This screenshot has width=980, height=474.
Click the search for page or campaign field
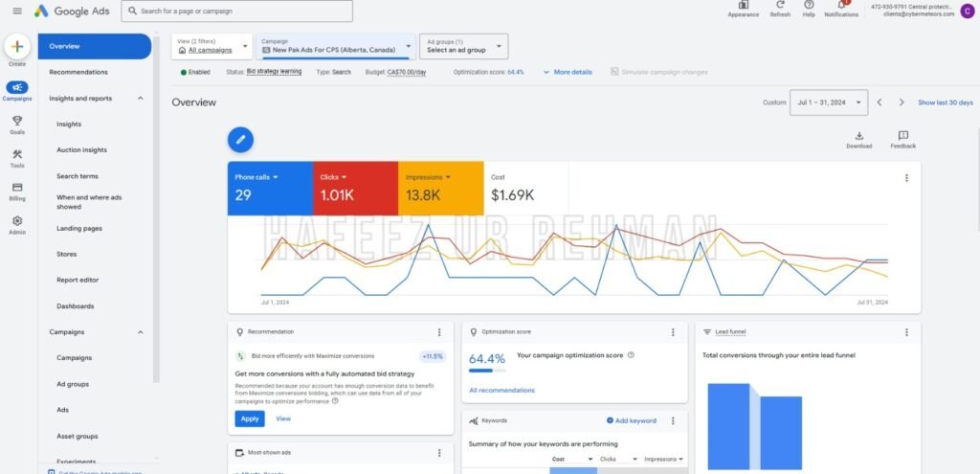coord(237,11)
